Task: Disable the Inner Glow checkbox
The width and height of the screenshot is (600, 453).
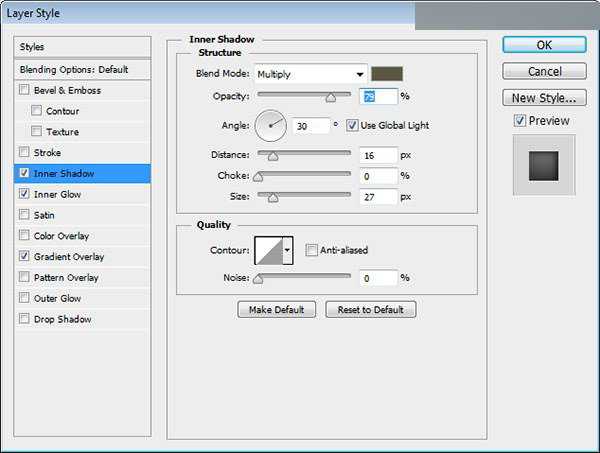Action: click(x=24, y=194)
